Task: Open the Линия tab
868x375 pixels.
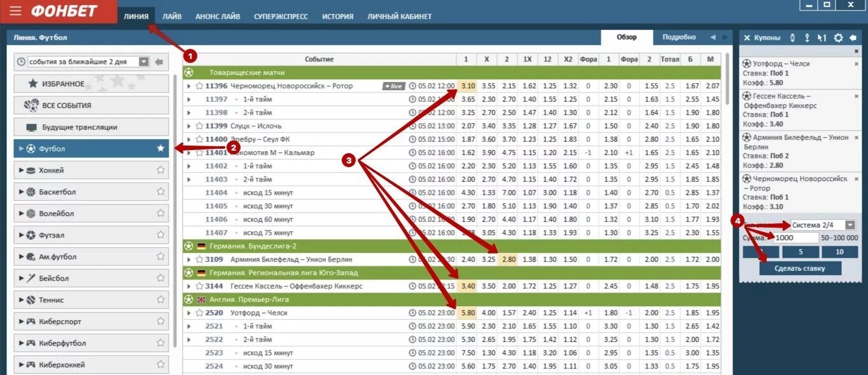Action: point(136,16)
